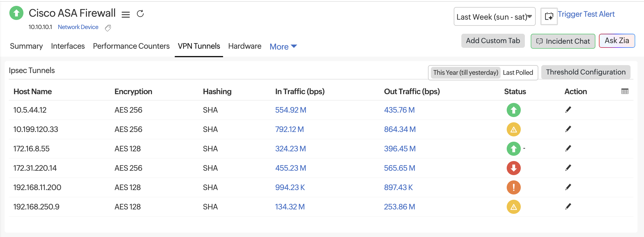Viewport: 644px width, 237px height.
Task: Click orange critical status icon for 192.168.11.200
Action: (513, 187)
